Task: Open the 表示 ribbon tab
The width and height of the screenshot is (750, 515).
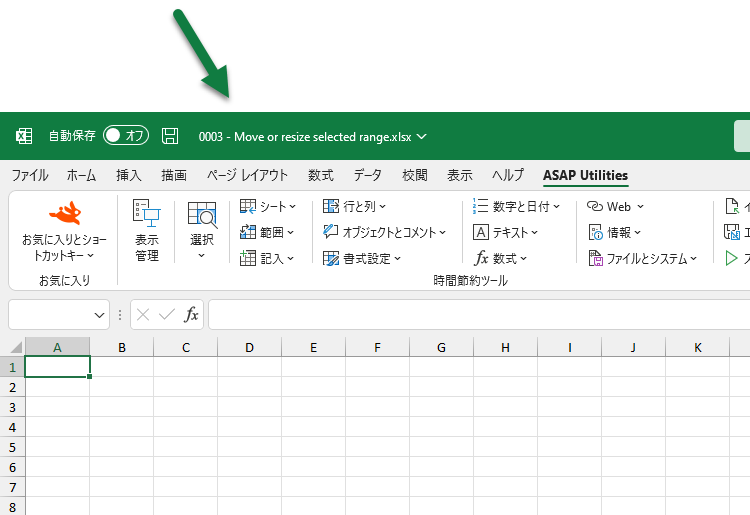Action: [x=460, y=175]
